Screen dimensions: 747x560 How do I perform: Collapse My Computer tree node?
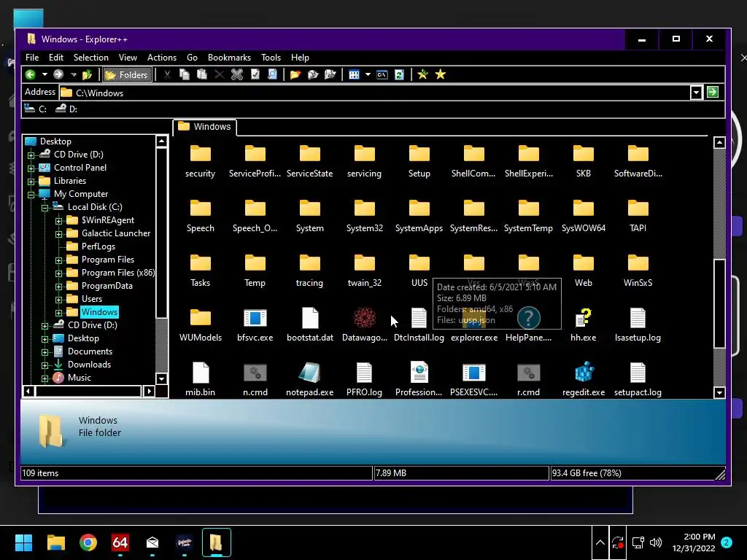click(x=31, y=194)
